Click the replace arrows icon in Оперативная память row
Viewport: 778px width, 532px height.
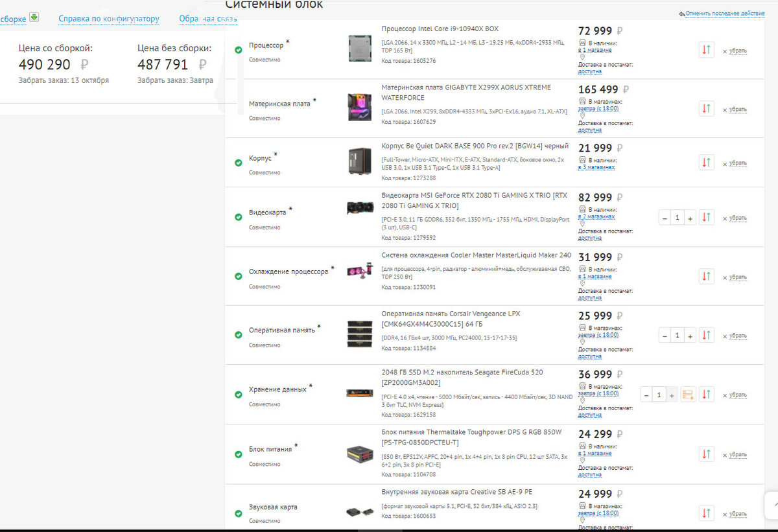point(707,335)
